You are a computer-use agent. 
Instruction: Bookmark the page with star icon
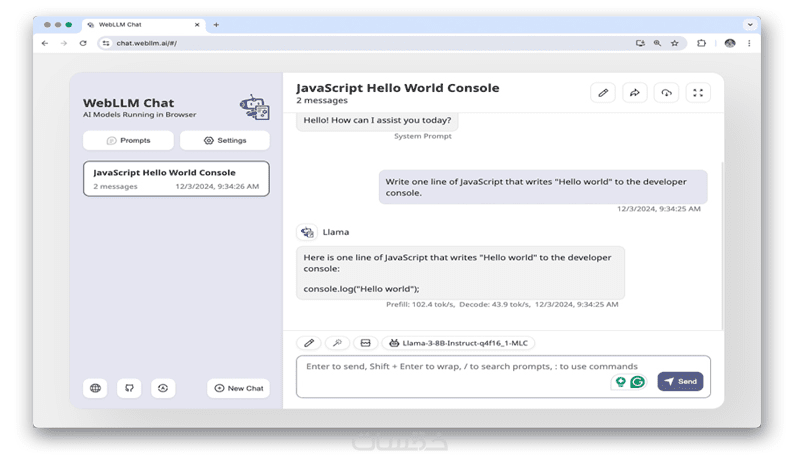pyautogui.click(x=674, y=43)
